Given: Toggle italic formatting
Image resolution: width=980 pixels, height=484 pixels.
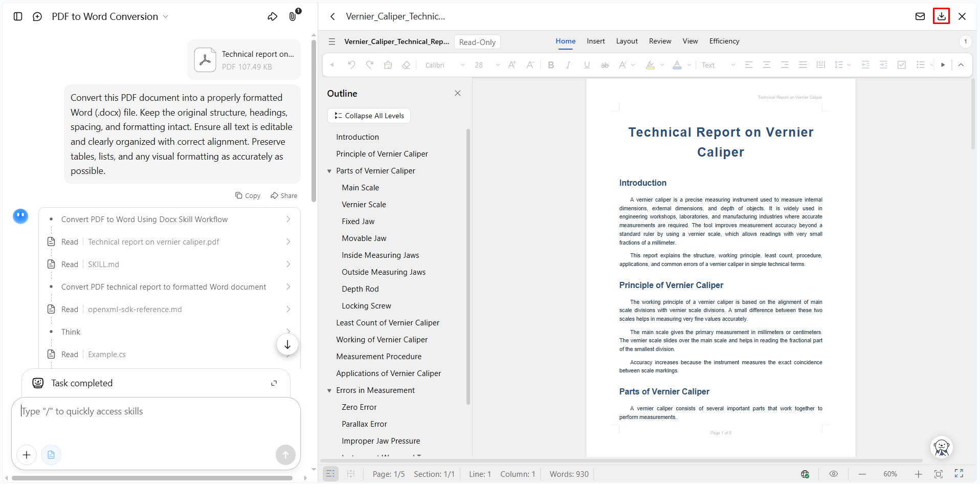Looking at the screenshot, I should 568,65.
